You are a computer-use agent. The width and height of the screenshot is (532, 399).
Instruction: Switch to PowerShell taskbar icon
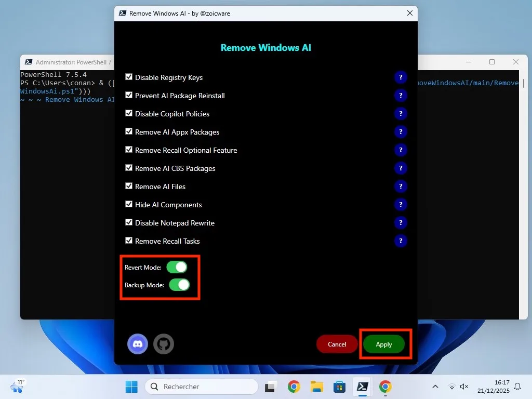click(362, 387)
